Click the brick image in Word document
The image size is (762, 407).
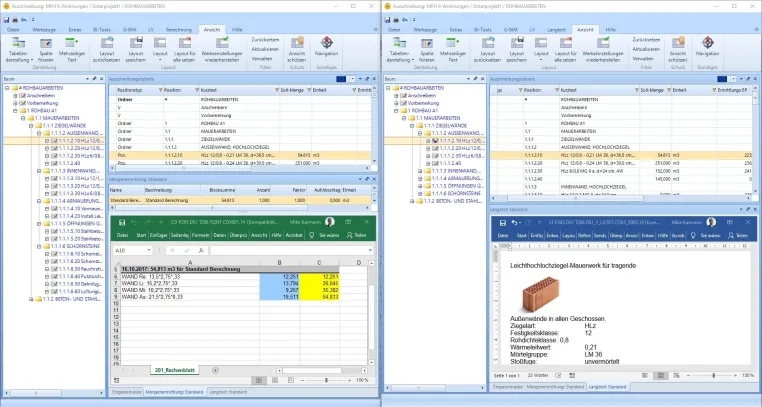(x=541, y=293)
